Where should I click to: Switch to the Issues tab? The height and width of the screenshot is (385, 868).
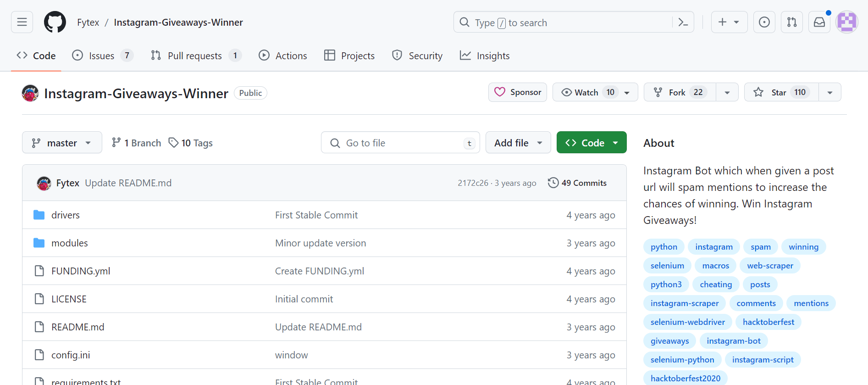102,56
